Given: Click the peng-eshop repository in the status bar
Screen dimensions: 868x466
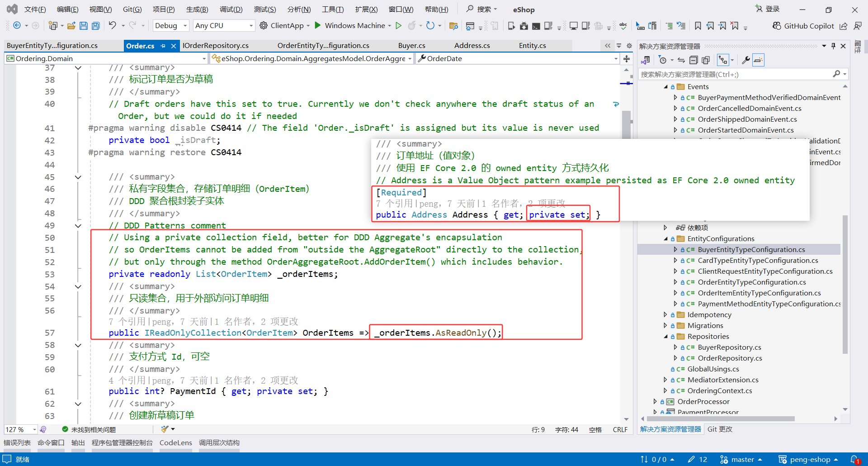Looking at the screenshot, I should (x=809, y=460).
